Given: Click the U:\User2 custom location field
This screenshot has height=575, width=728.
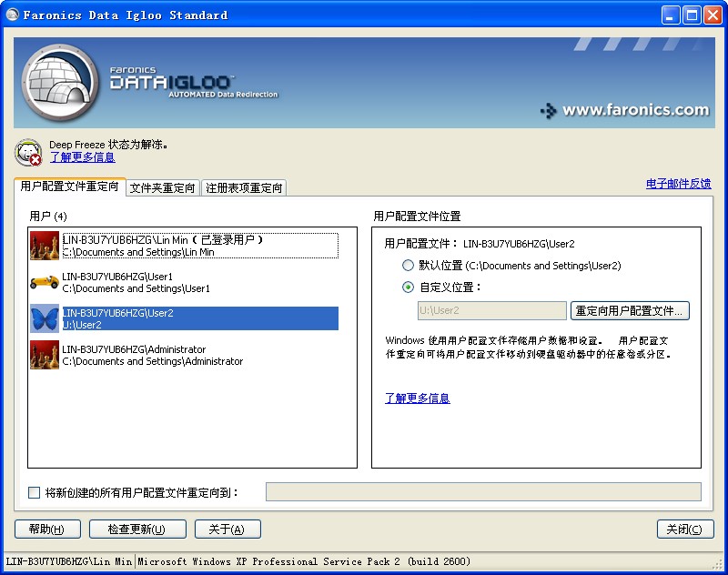Looking at the screenshot, I should (x=491, y=311).
